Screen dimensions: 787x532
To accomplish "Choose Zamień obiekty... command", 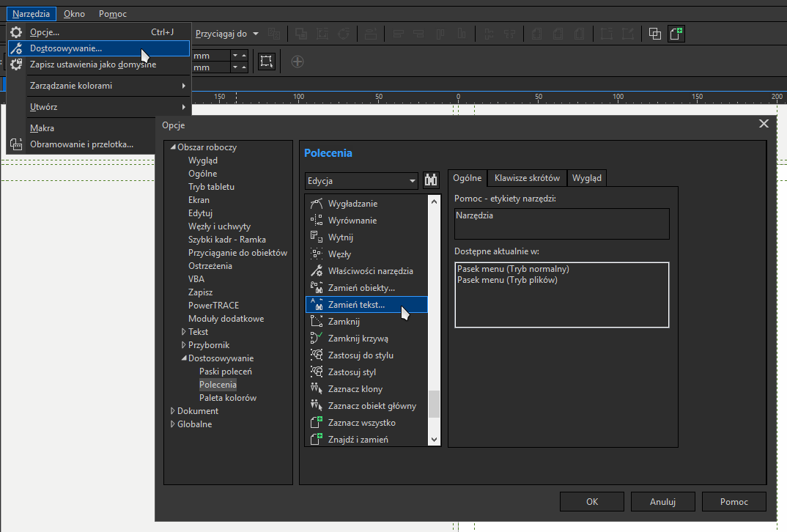I will click(366, 287).
